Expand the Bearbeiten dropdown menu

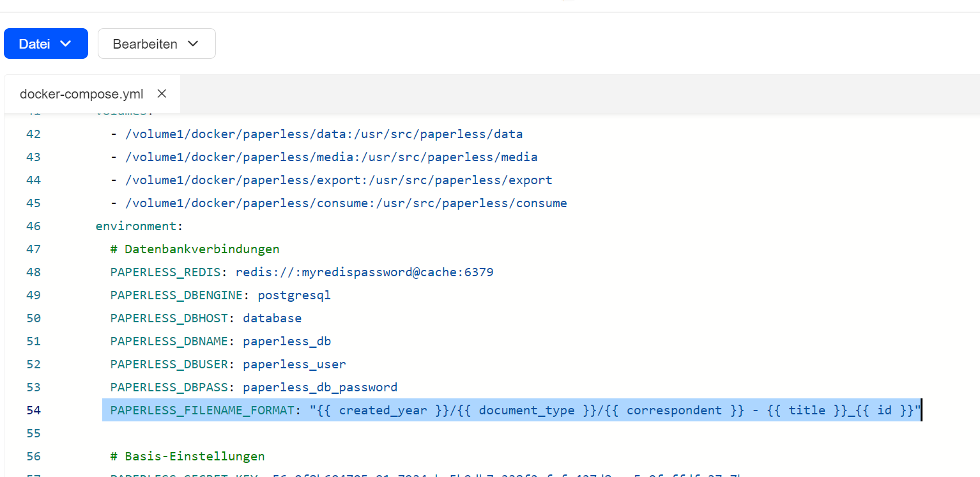click(156, 43)
